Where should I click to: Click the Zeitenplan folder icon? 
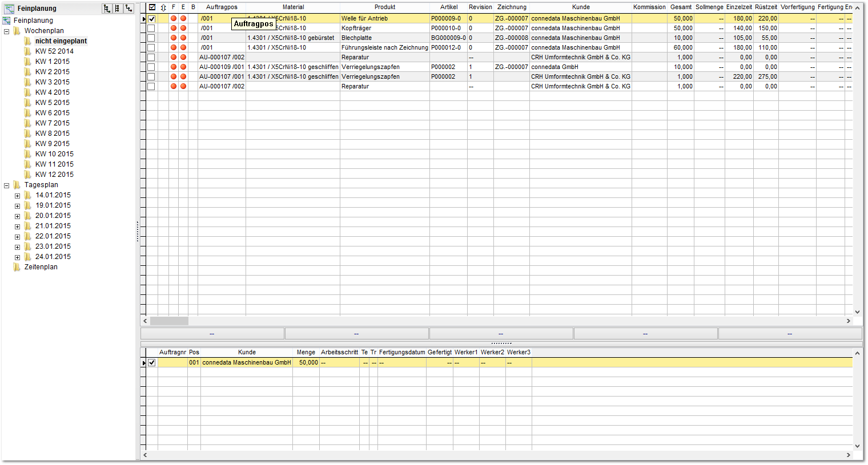(x=17, y=267)
